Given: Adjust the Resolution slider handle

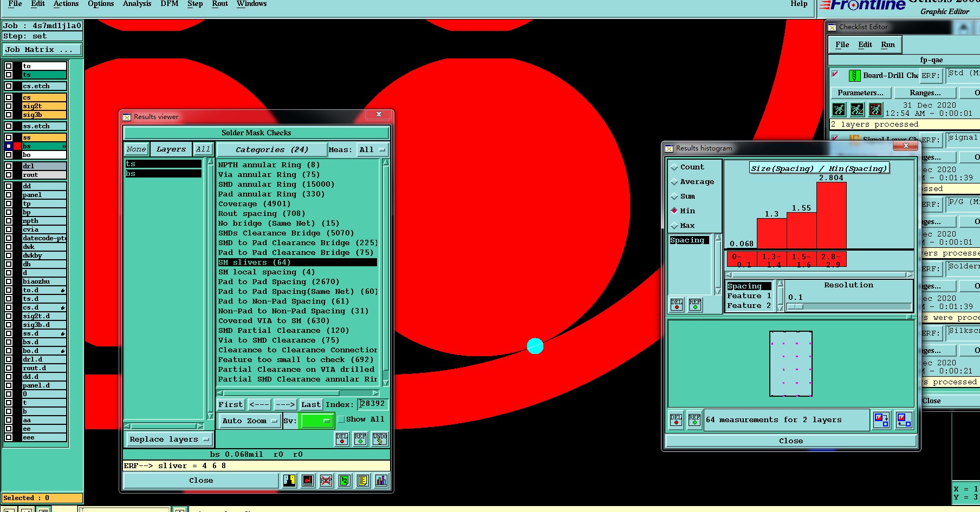Looking at the screenshot, I should [x=795, y=307].
